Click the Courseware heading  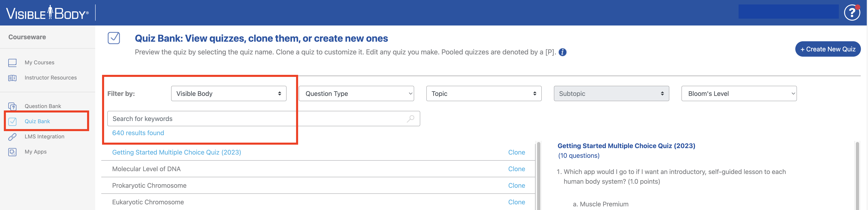27,37
